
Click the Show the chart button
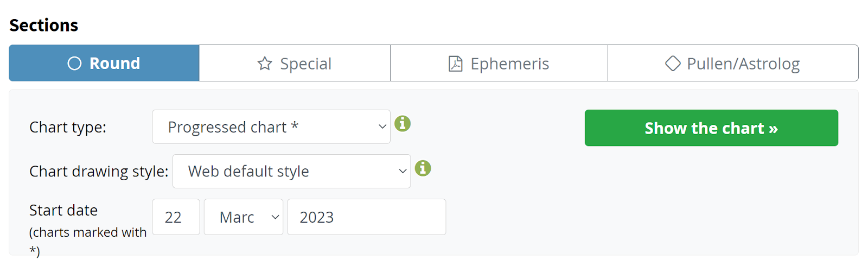pyautogui.click(x=711, y=128)
